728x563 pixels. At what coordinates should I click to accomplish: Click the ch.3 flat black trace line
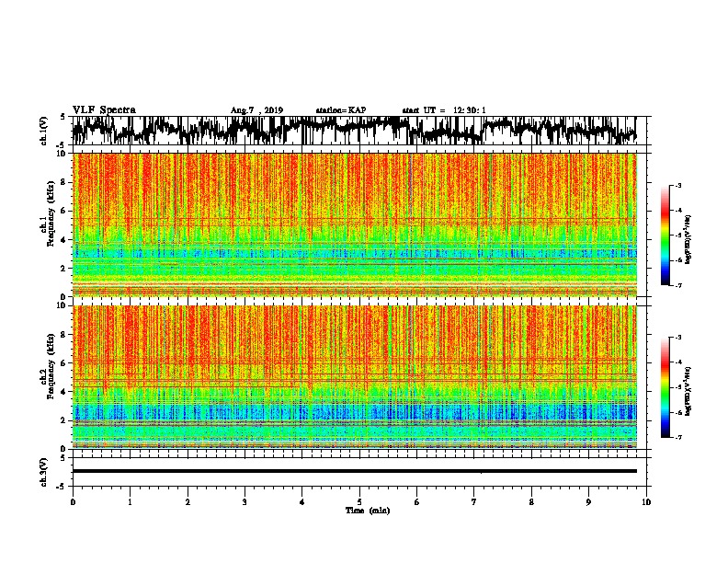355,471
